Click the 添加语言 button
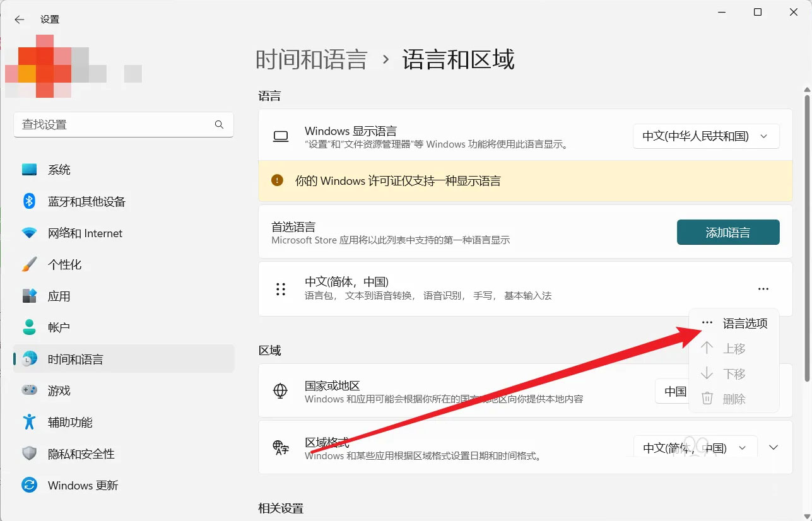 tap(728, 232)
